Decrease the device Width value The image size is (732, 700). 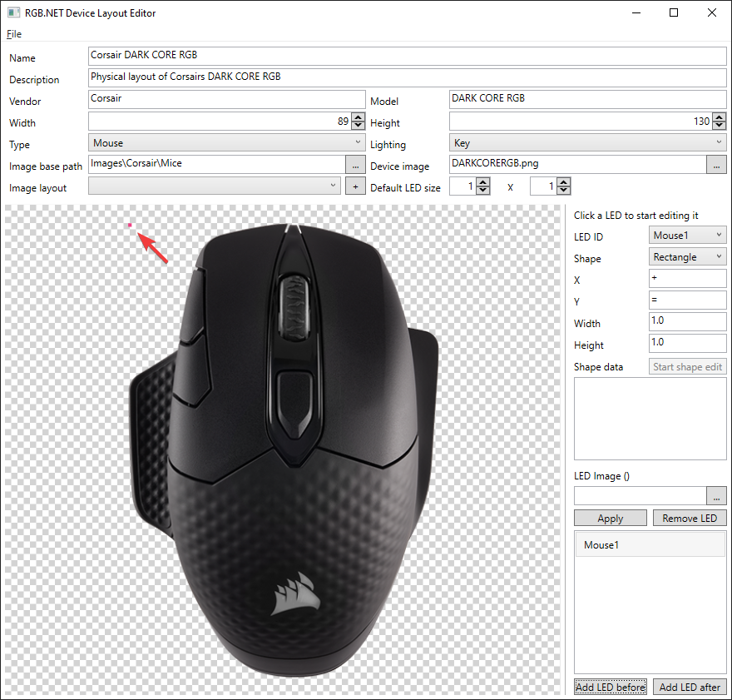pyautogui.click(x=358, y=125)
